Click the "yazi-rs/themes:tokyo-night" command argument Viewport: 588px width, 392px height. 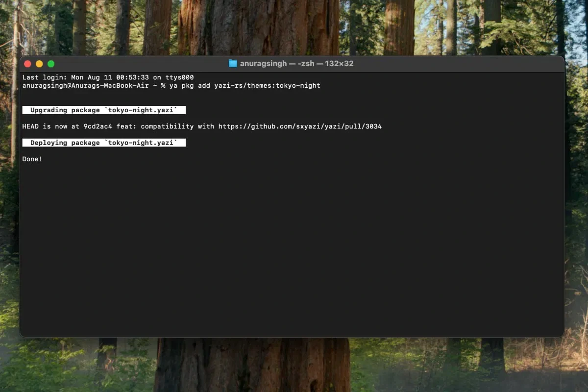(267, 86)
